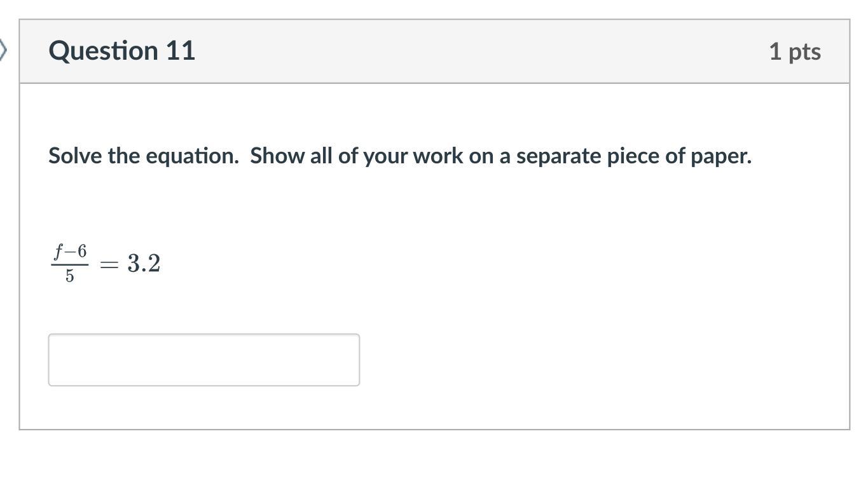Click the word 'pts' in the header
This screenshot has height=488, width=868.
click(804, 51)
